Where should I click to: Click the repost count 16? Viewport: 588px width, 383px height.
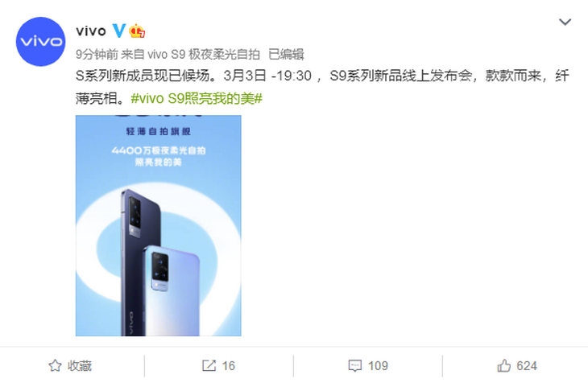228,365
